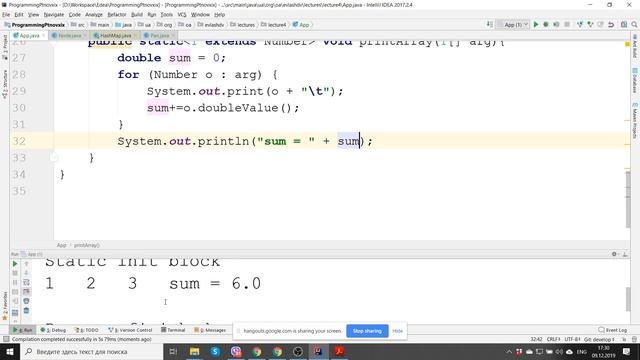Open Project side tool window

point(5,46)
